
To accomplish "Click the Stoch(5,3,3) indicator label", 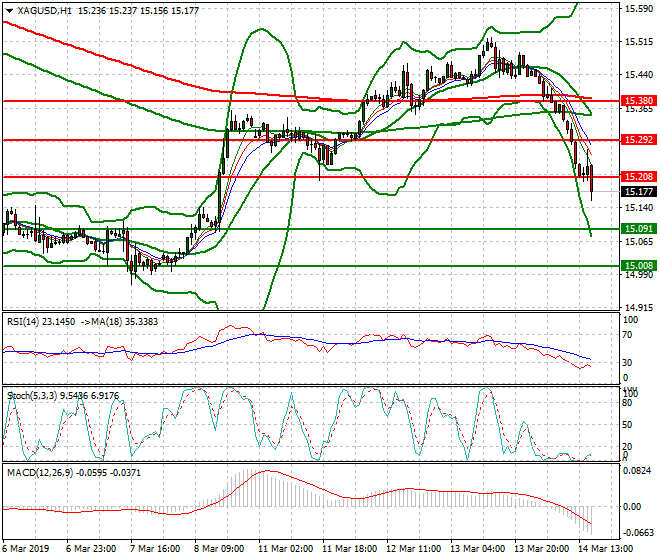I will 30,395.
